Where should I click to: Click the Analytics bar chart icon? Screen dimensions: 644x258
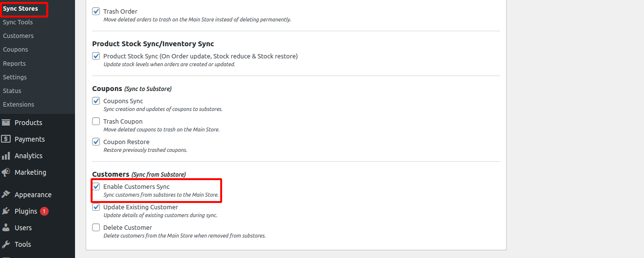tap(6, 156)
